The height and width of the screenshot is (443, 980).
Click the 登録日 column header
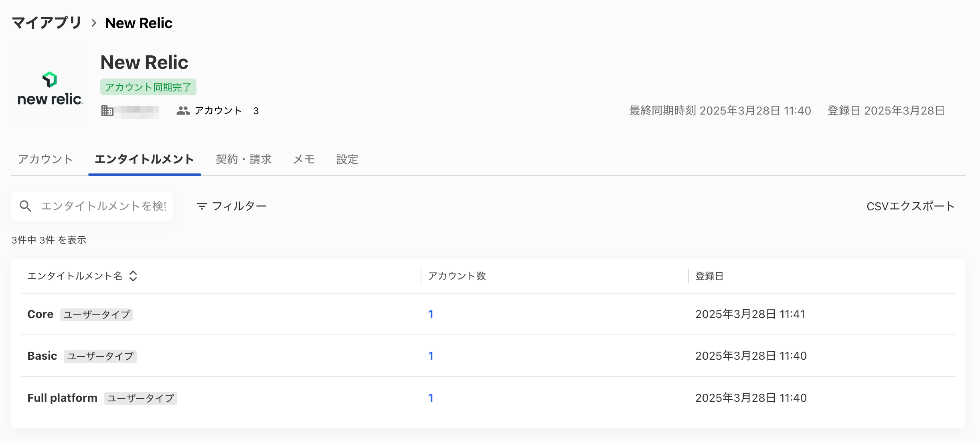(x=709, y=276)
